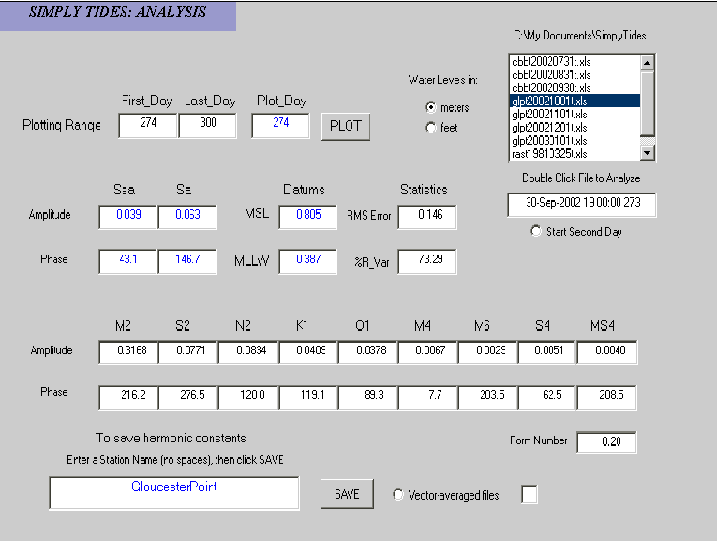Image resolution: width=720 pixels, height=541 pixels.
Task: Click the MSL datum value field
Action: point(308,217)
